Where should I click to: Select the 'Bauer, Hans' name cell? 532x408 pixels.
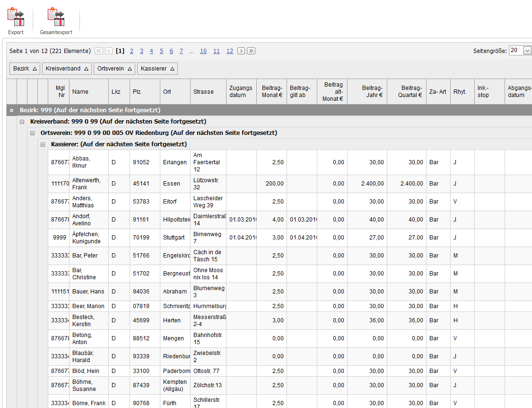click(x=89, y=292)
